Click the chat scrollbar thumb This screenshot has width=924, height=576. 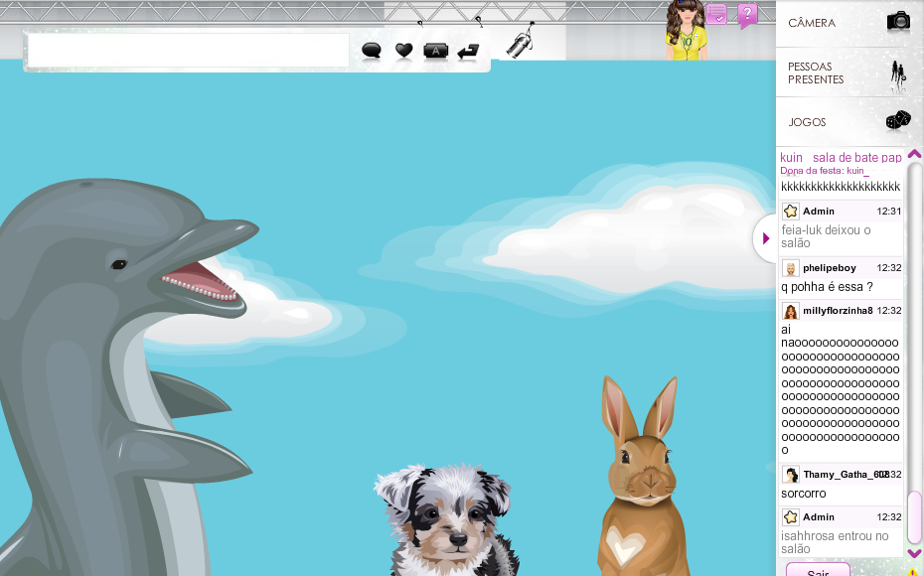pos(914,517)
